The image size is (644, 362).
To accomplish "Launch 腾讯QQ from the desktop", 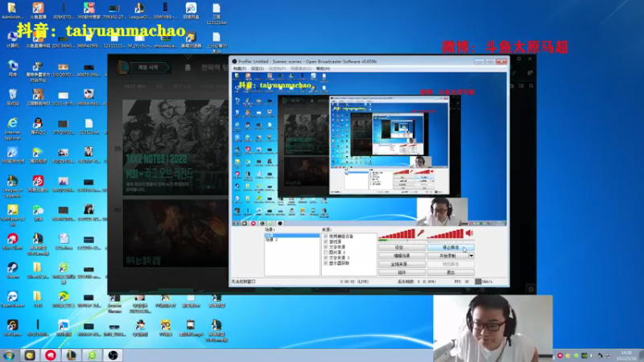I will click(x=38, y=126).
